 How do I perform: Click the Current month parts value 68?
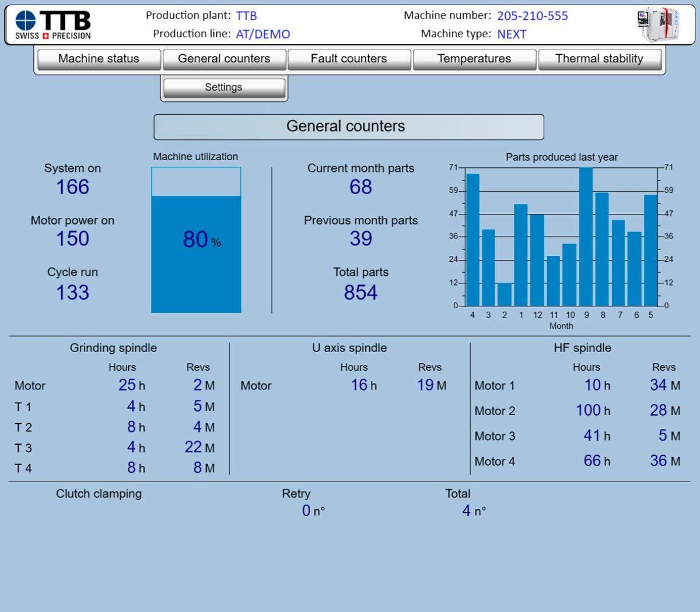point(360,187)
